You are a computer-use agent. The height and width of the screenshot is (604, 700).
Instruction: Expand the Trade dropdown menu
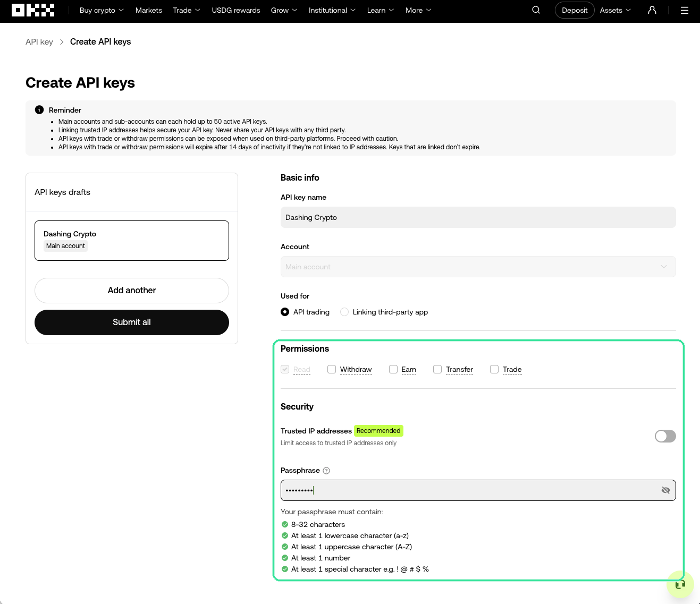[187, 10]
